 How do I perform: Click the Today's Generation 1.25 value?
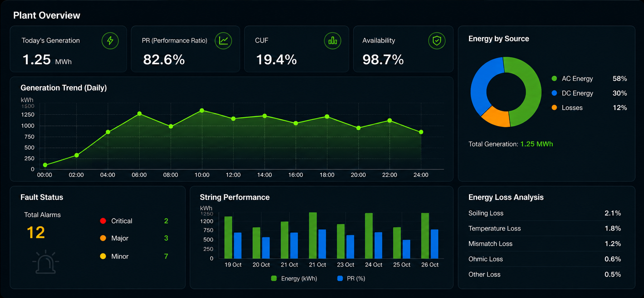(37, 60)
